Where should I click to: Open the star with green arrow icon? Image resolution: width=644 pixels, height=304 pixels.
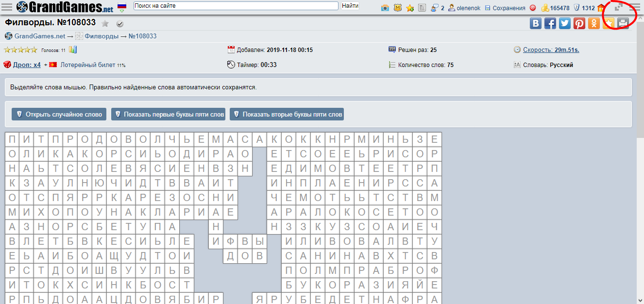pos(410,8)
